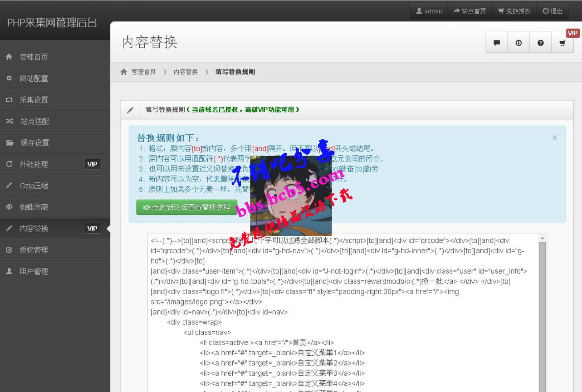Click the house icon beside 管理首页 in sidebar
Screen dimensions: 582x392
9,57
